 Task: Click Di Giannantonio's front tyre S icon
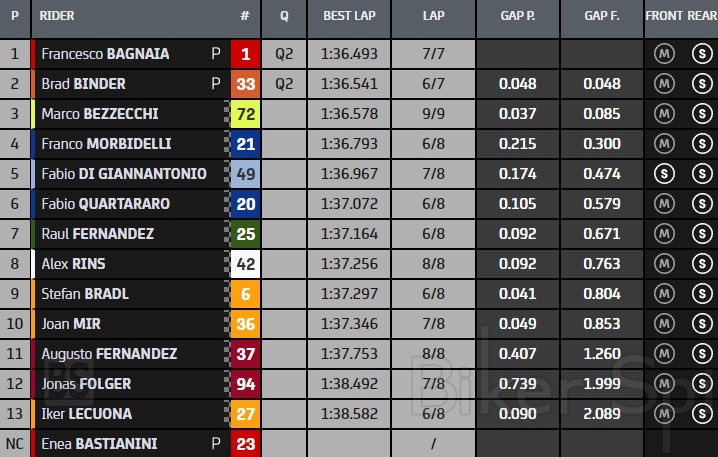[x=662, y=174]
